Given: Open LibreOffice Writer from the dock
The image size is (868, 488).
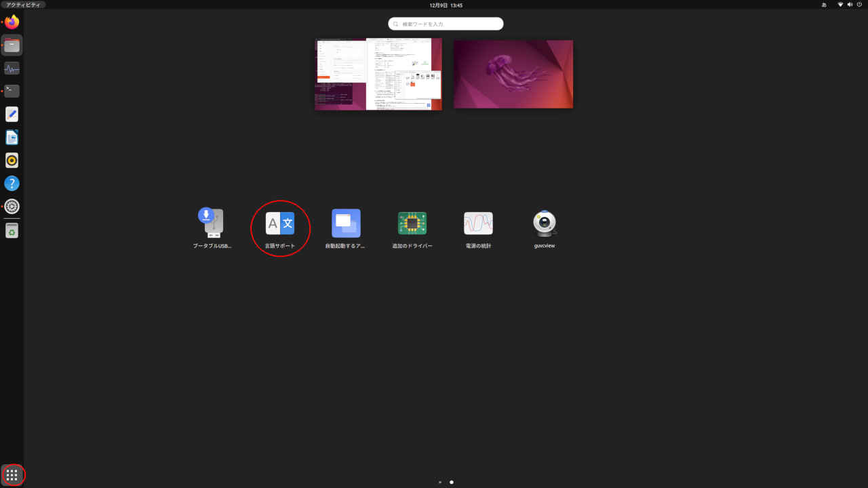Looking at the screenshot, I should pos(12,137).
